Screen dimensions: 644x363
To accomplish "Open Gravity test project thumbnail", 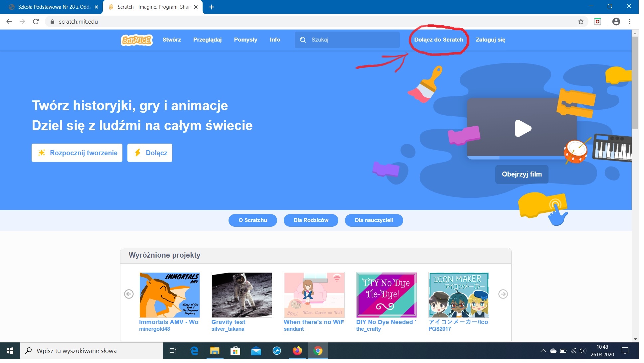I will tap(241, 295).
